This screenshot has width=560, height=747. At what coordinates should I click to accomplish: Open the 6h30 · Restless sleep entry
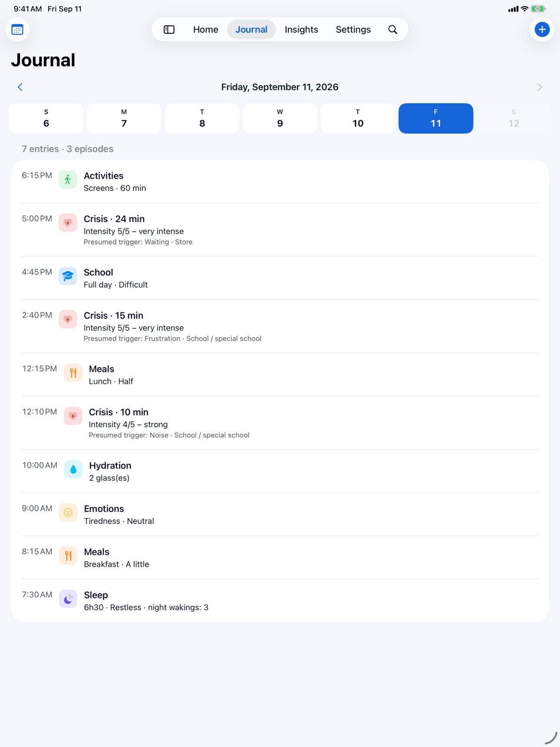(280, 601)
